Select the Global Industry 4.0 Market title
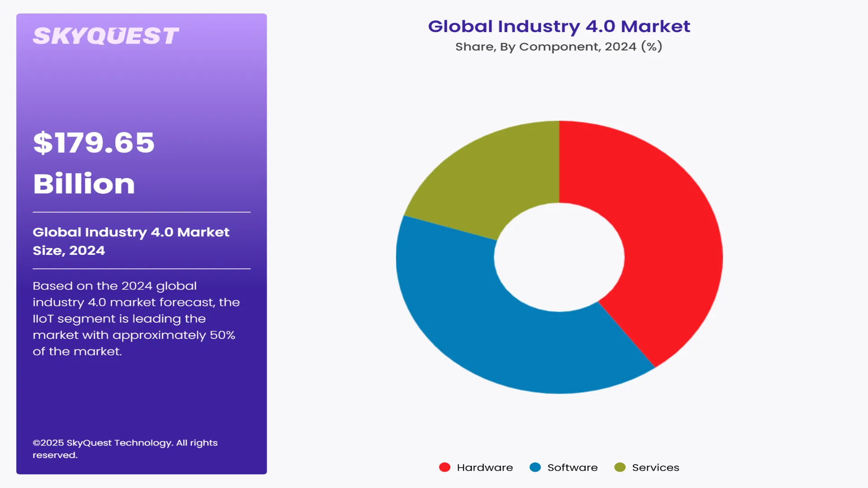868x488 pixels. click(x=559, y=27)
